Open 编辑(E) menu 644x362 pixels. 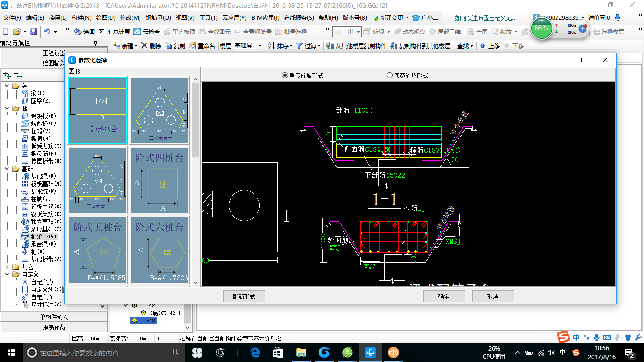coord(35,18)
